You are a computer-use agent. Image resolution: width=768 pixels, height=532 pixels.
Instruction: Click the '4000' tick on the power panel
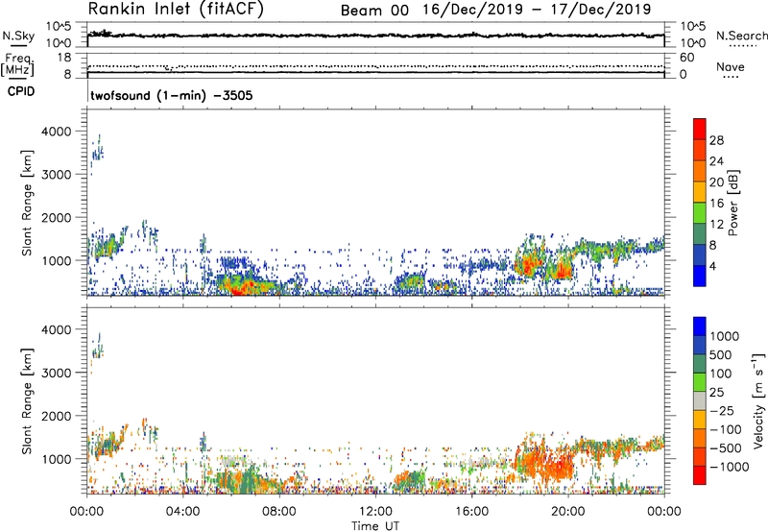tap(59, 132)
